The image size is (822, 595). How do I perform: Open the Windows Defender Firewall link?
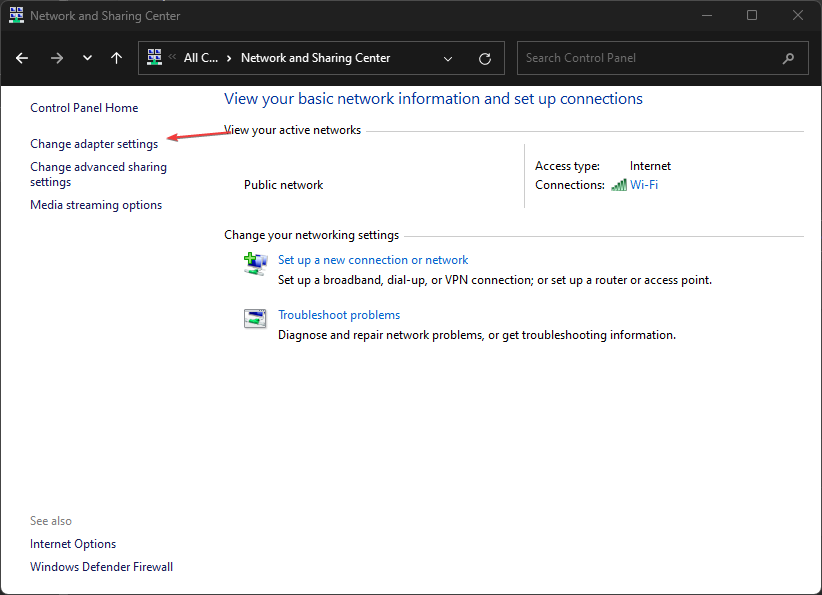[x=101, y=567]
